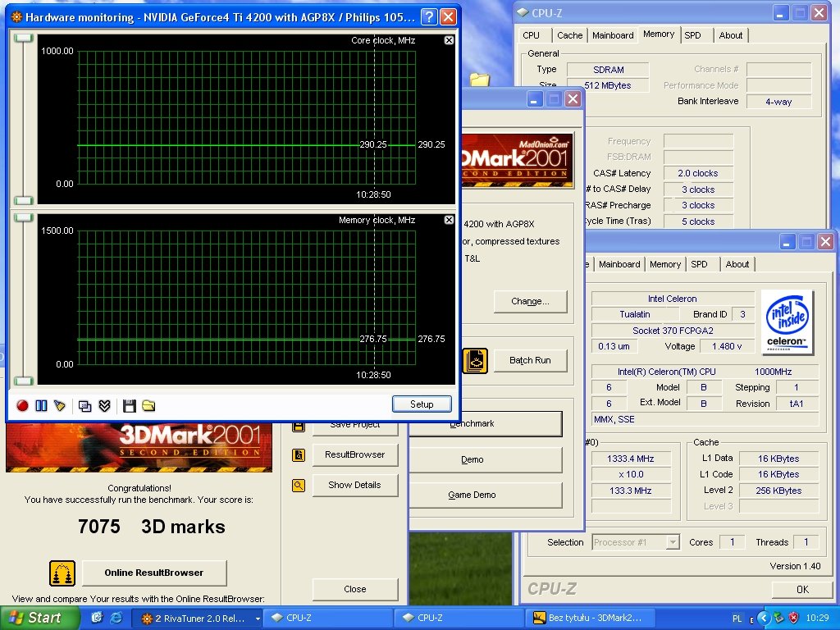Screen dimensions: 840x630
Task: Click the magnifier icon beside Show Details
Action: pyautogui.click(x=299, y=486)
